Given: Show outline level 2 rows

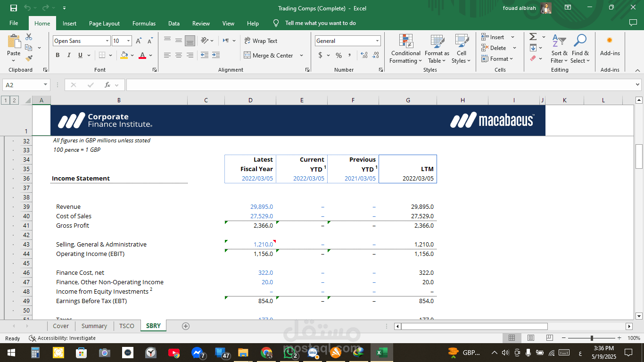Looking at the screenshot, I should click(15, 100).
